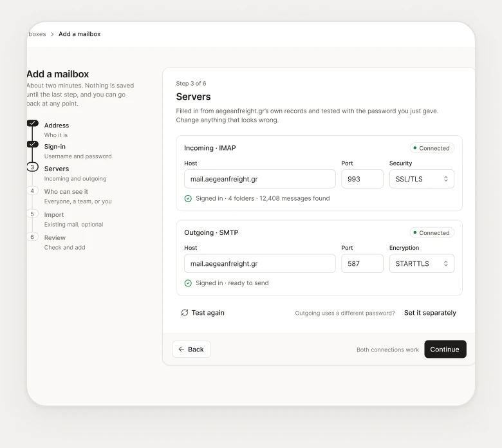
Task: Click 'Everyone, a team, or you' subtitle
Action: 78,201
